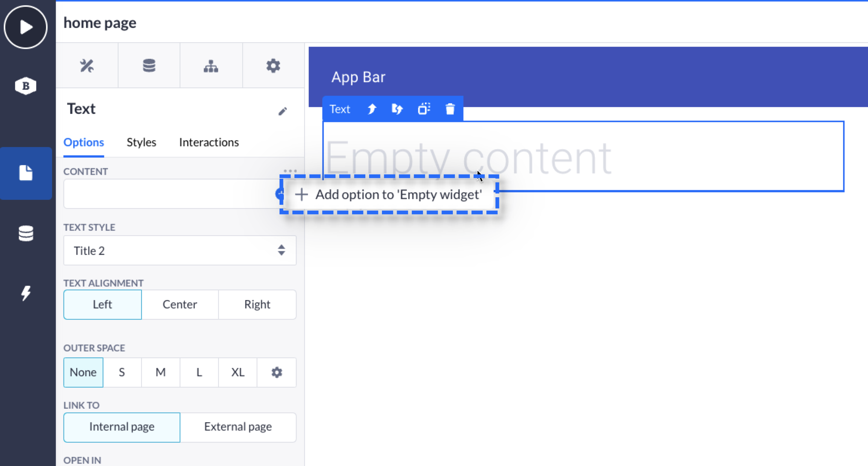Set text alignment to Right
The image size is (868, 466).
click(257, 305)
